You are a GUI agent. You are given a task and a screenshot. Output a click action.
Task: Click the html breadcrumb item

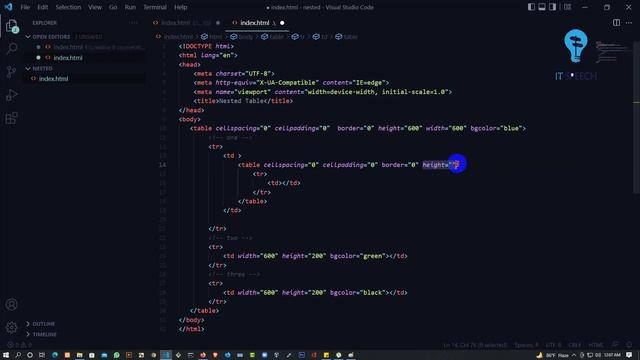coord(212,37)
